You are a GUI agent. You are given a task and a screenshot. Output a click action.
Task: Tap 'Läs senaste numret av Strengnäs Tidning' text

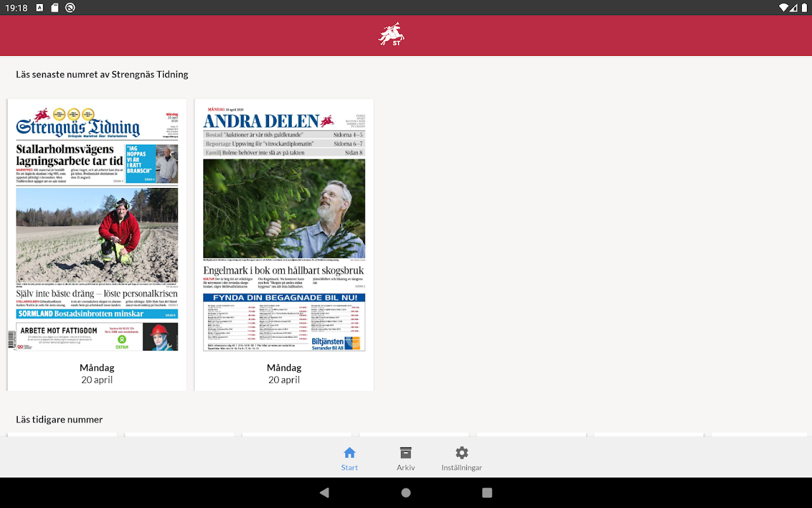(102, 74)
